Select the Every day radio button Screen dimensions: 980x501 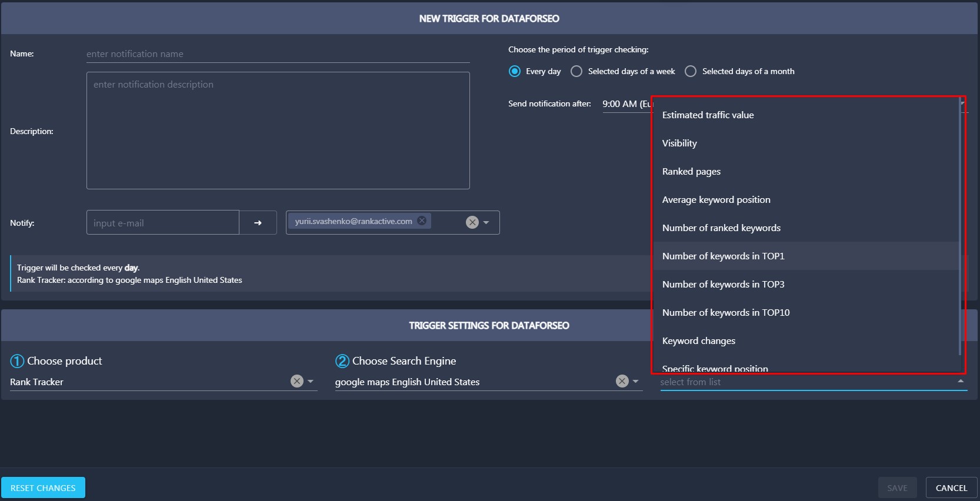click(515, 71)
